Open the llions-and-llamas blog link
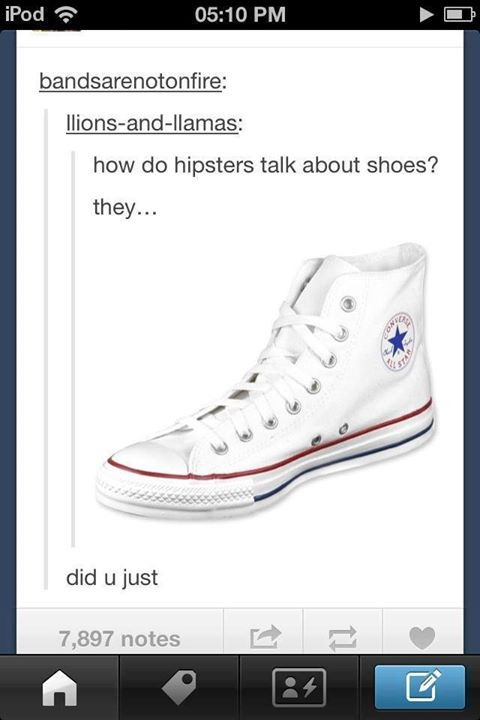The width and height of the screenshot is (480, 720). pyautogui.click(x=154, y=123)
